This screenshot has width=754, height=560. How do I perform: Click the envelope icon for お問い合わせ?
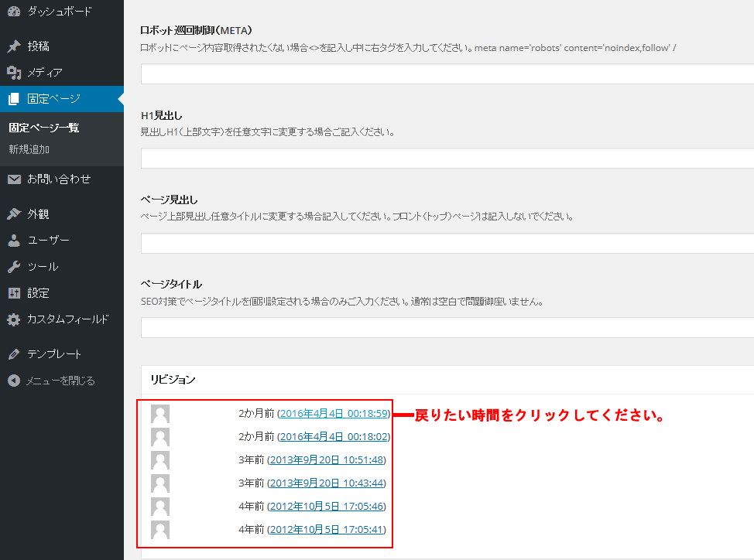[x=14, y=179]
